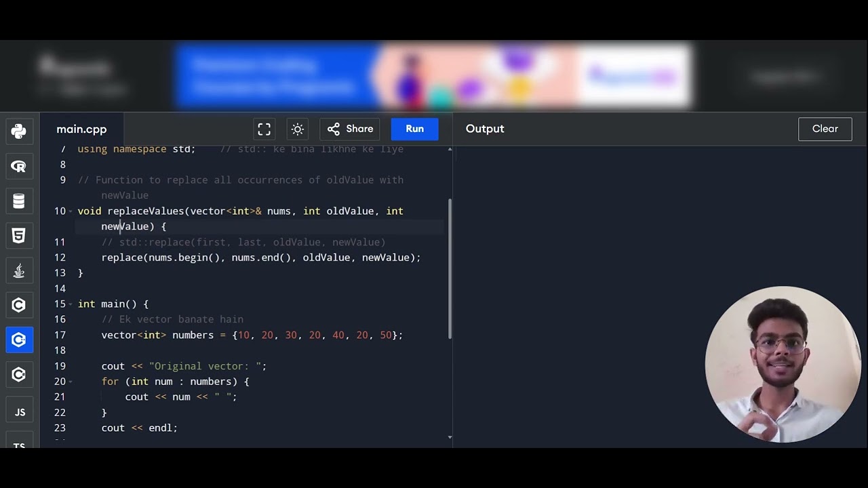Click the 'replace(nums.begin()' statement on line 12

tap(261, 258)
